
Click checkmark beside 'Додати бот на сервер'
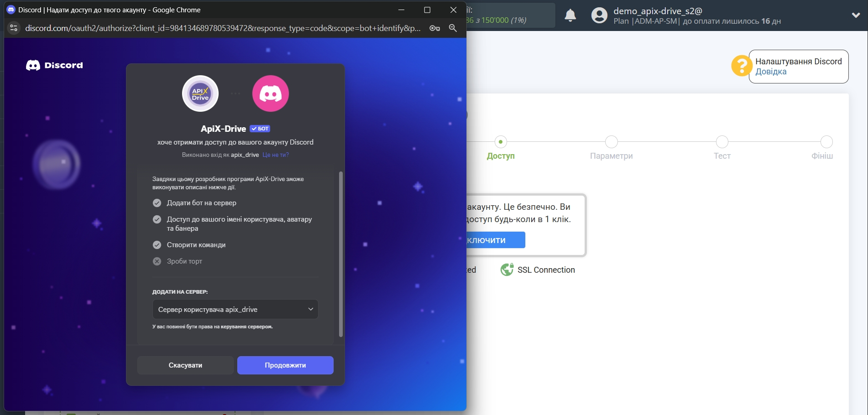pos(157,203)
